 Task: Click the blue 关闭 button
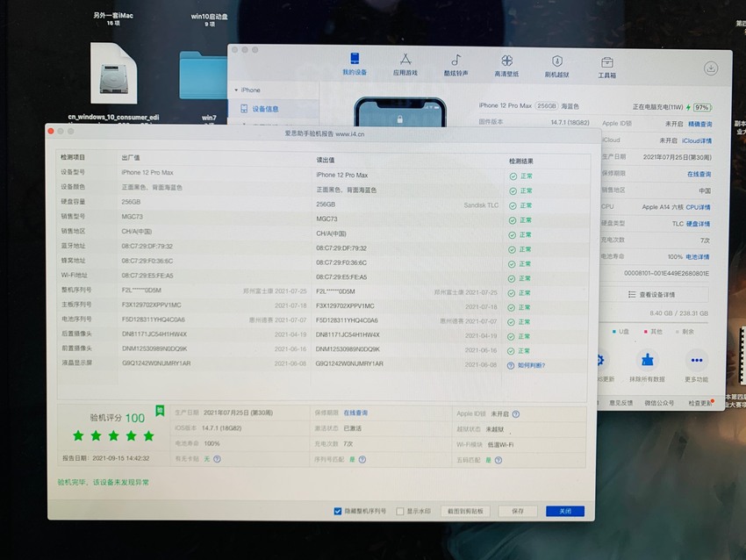pos(564,512)
